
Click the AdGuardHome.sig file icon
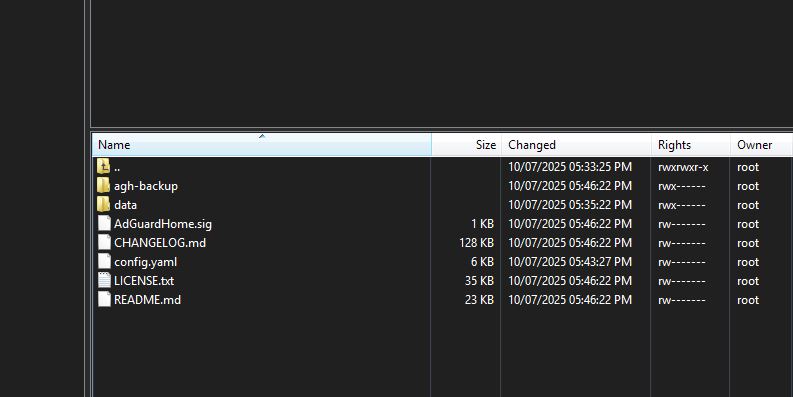click(104, 224)
